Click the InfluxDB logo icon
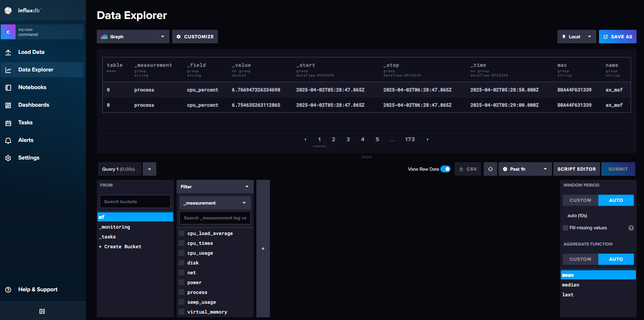The image size is (644, 320). click(x=8, y=10)
